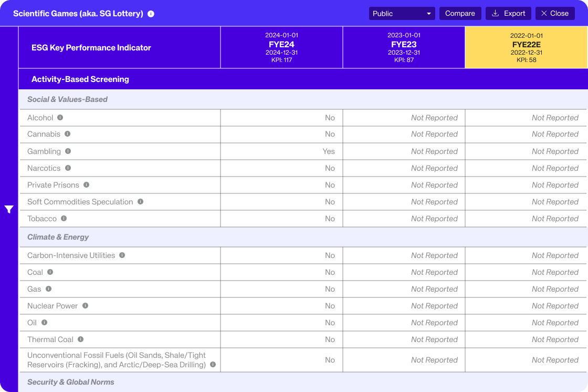Click info icon beside Private Prisons
This screenshot has width=588, height=392.
86,185
